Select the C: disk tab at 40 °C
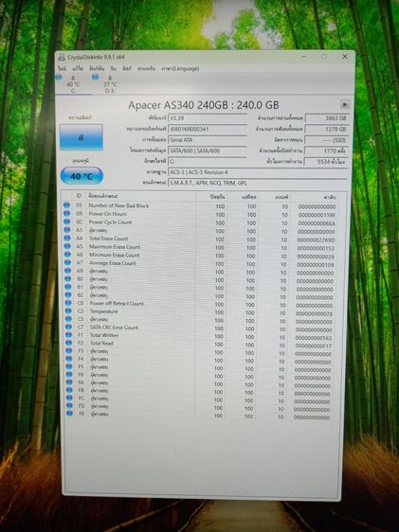The width and height of the screenshot is (399, 532). pyautogui.click(x=73, y=84)
